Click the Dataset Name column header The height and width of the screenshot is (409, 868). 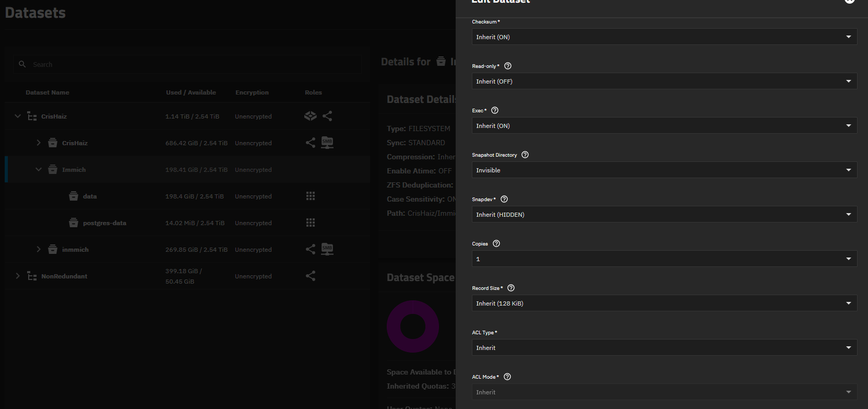point(47,92)
